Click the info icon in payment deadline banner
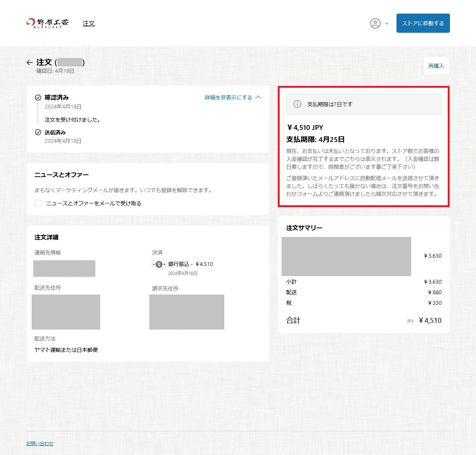476x455 pixels. [x=297, y=104]
